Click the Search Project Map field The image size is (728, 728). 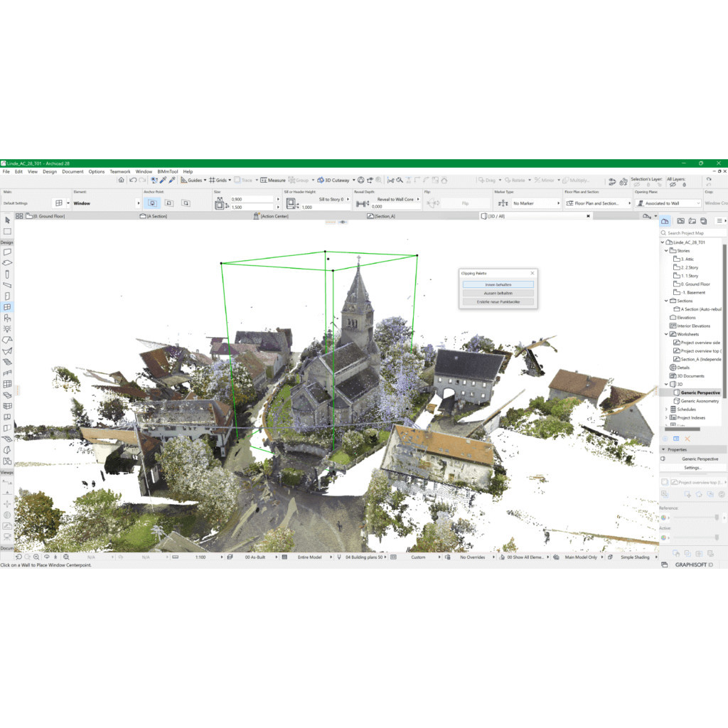click(x=692, y=233)
